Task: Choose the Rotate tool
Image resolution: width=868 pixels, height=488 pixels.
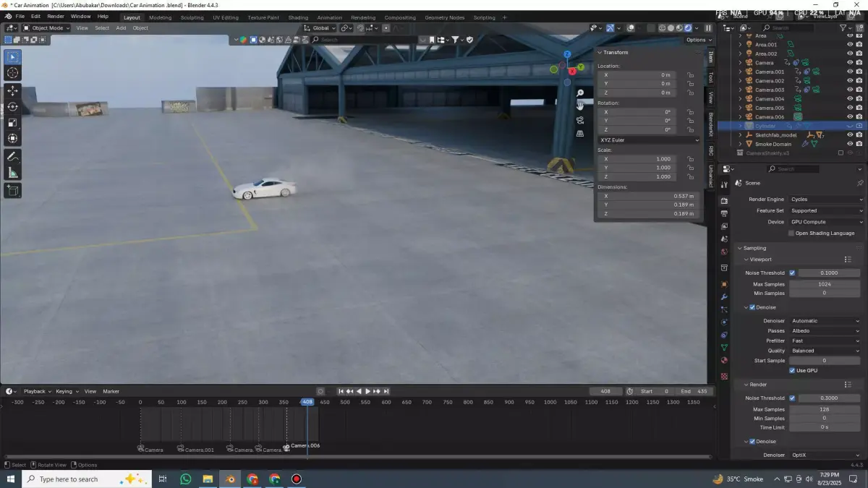Action: pos(13,106)
